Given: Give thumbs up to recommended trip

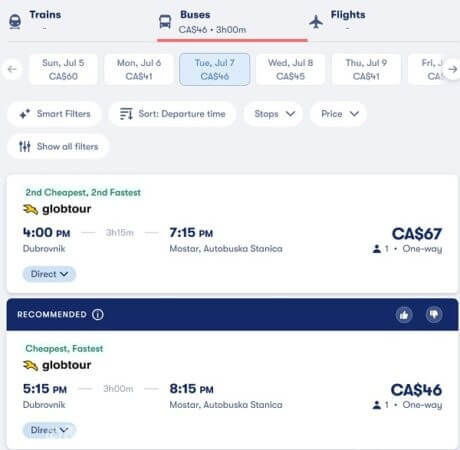Looking at the screenshot, I should 404,314.
